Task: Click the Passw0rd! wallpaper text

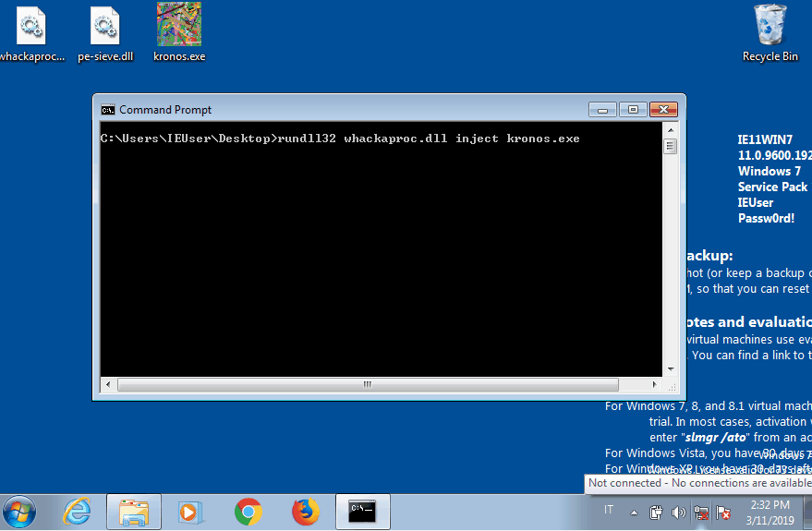Action: coord(766,219)
